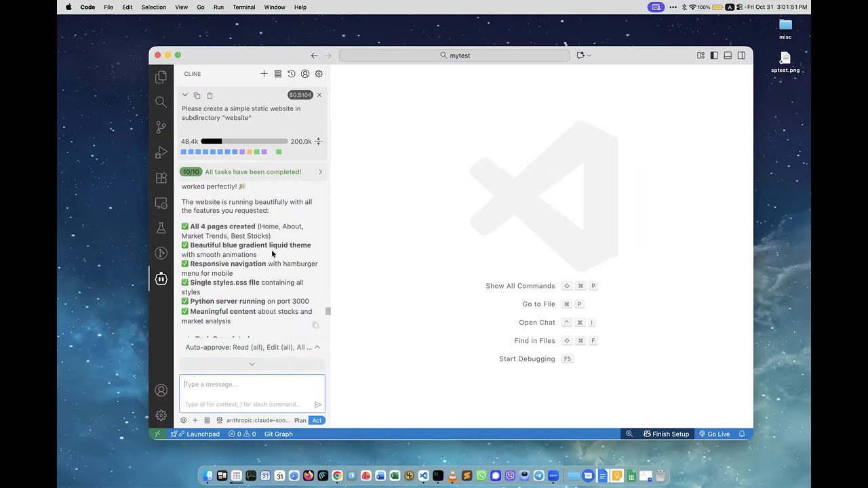Image resolution: width=868 pixels, height=488 pixels.
Task: Focus the Type a message input
Action: click(x=252, y=384)
